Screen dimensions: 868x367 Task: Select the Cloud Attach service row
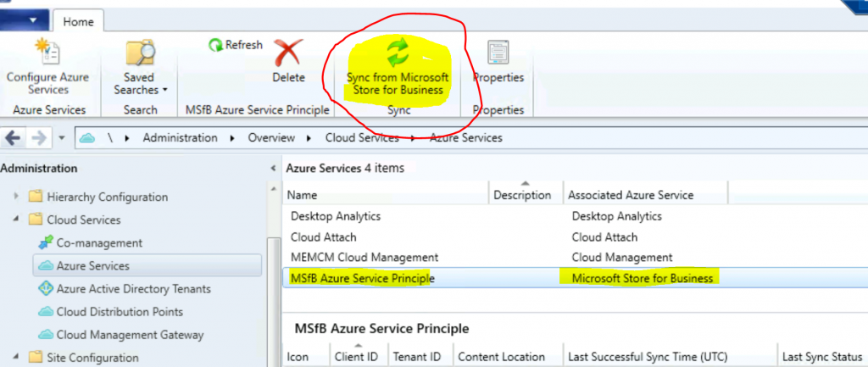[x=575, y=237]
